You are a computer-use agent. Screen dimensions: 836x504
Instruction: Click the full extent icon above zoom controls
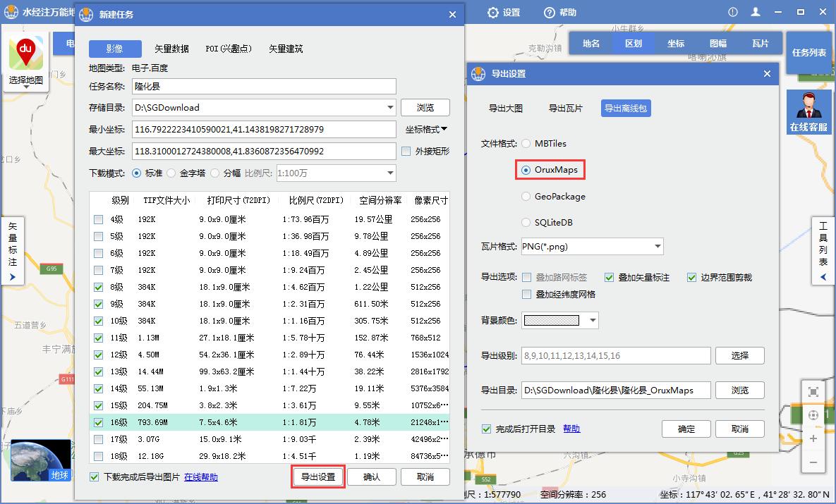(814, 391)
